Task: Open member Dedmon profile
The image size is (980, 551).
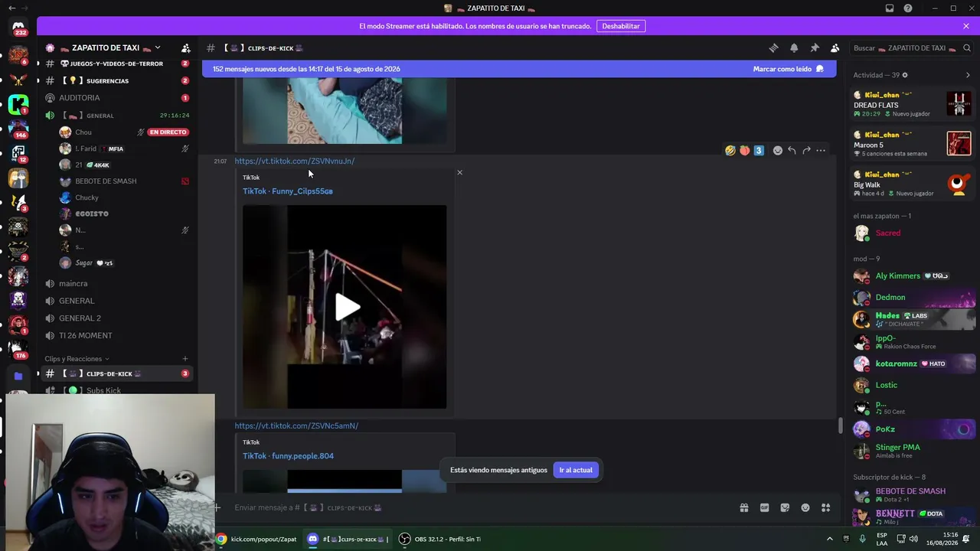Action: [913, 297]
